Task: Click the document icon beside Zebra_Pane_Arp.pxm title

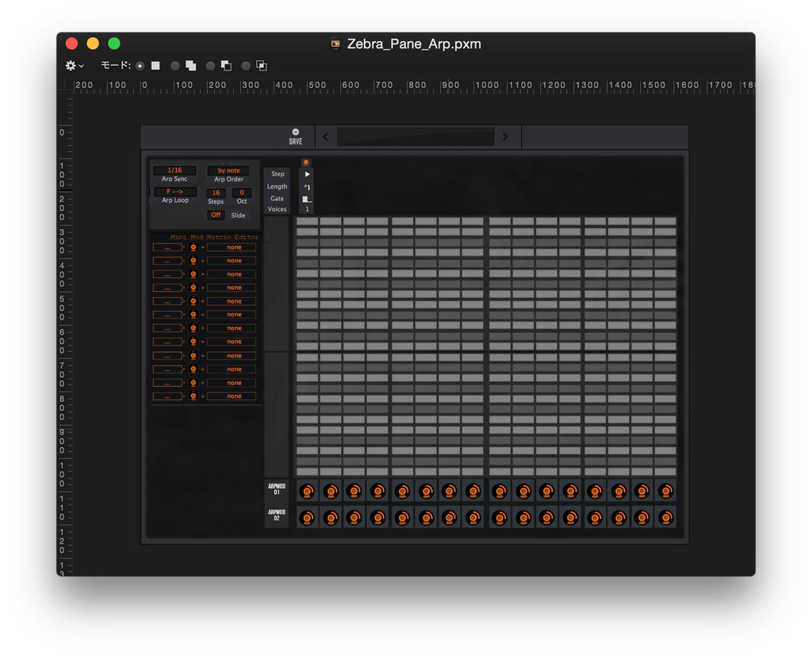Action: tap(335, 44)
